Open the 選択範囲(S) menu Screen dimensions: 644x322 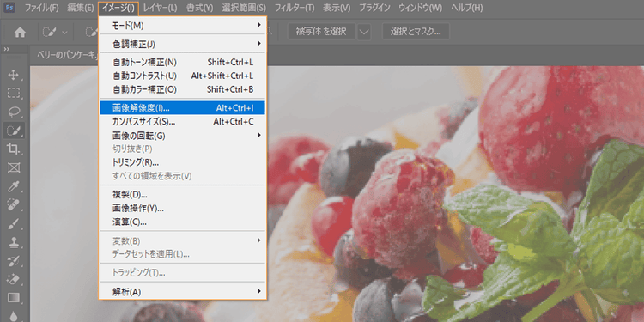click(x=244, y=8)
